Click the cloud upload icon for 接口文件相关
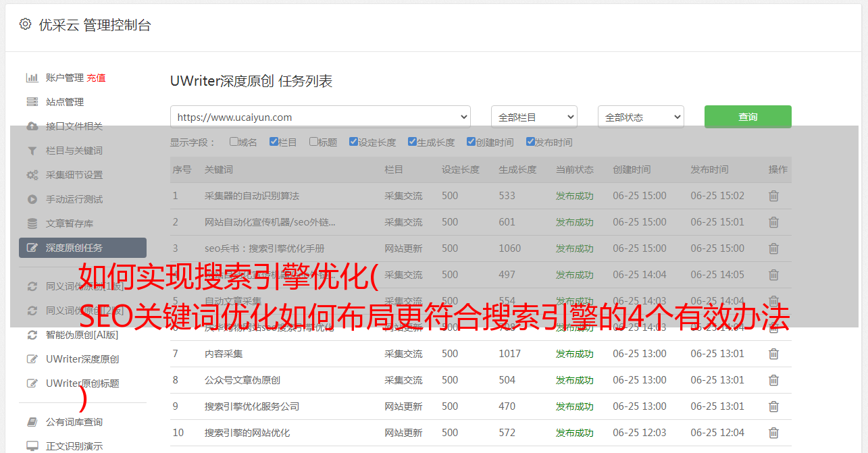The height and width of the screenshot is (453, 868). pyautogui.click(x=32, y=126)
